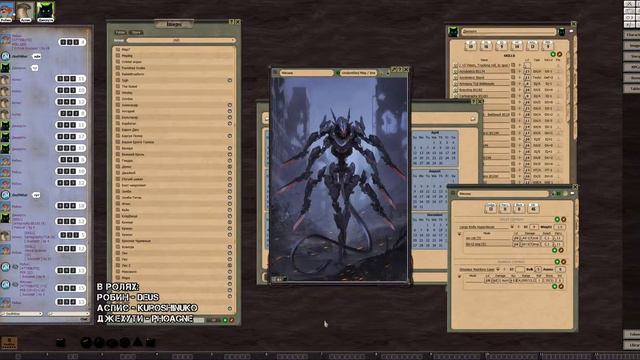The width and height of the screenshot is (640, 360).
Task: Click the orange edit skills button
Action: click(560, 54)
